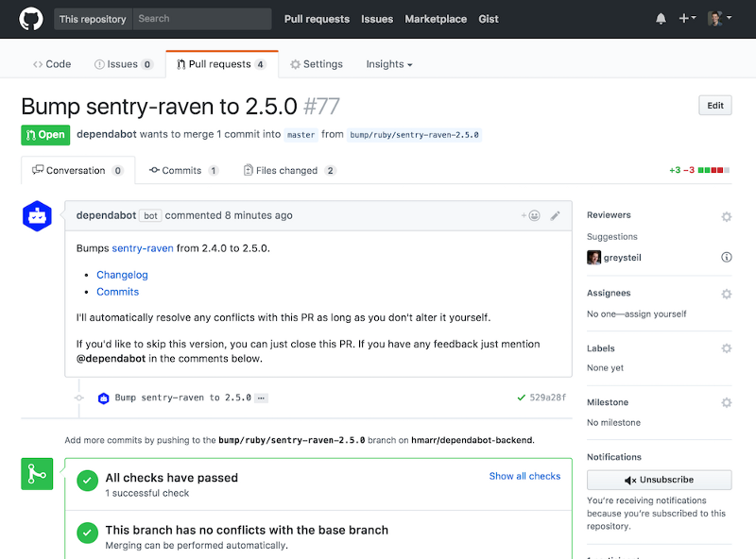
Task: Click the green git-merge status icon
Action: (37, 474)
